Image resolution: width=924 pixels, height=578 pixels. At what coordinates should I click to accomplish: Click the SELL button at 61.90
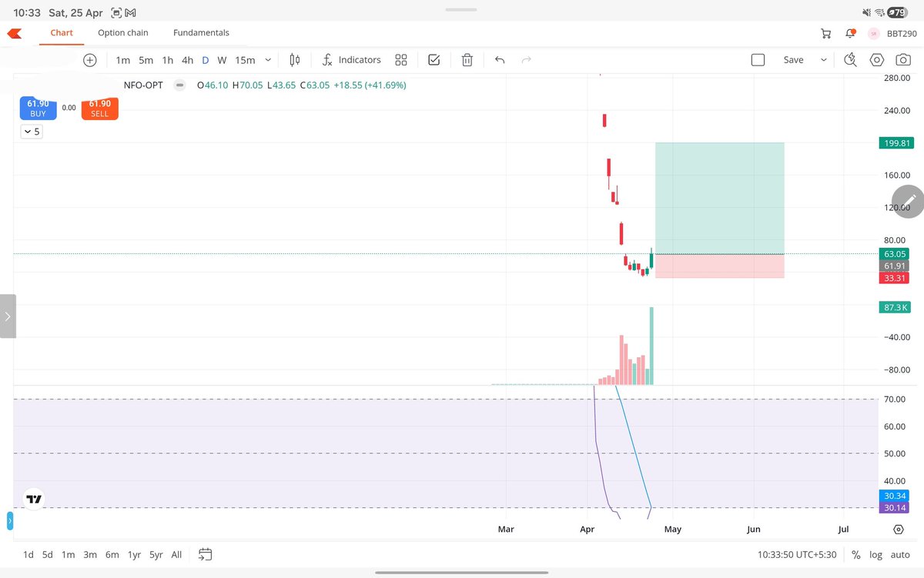(x=99, y=109)
